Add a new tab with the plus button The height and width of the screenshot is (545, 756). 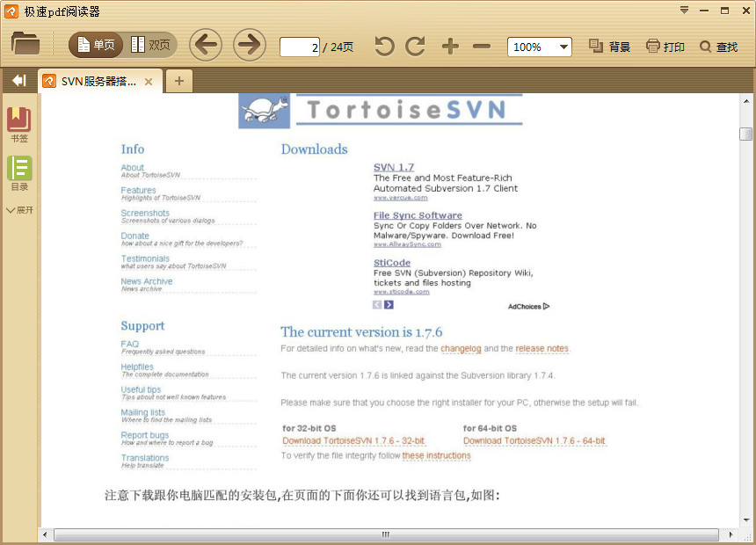pyautogui.click(x=178, y=81)
